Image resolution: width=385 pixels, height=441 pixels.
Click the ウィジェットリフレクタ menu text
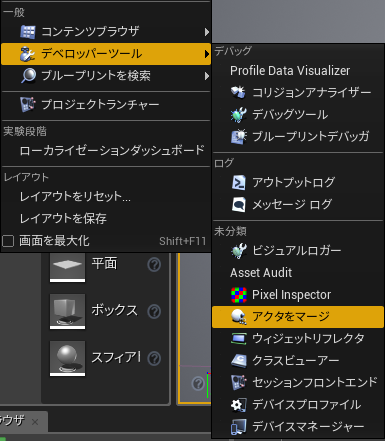[308, 339]
